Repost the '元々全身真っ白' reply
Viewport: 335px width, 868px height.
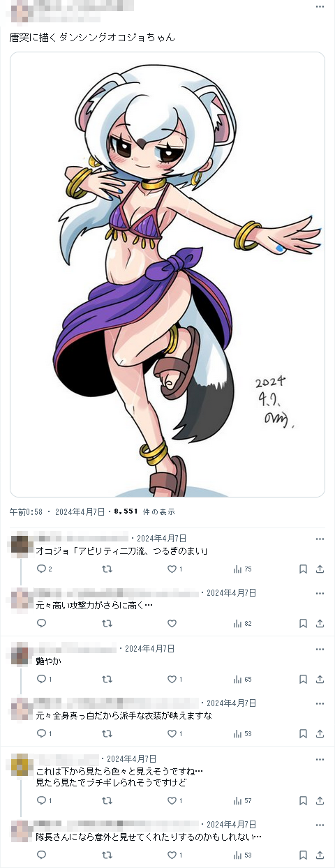tap(107, 733)
